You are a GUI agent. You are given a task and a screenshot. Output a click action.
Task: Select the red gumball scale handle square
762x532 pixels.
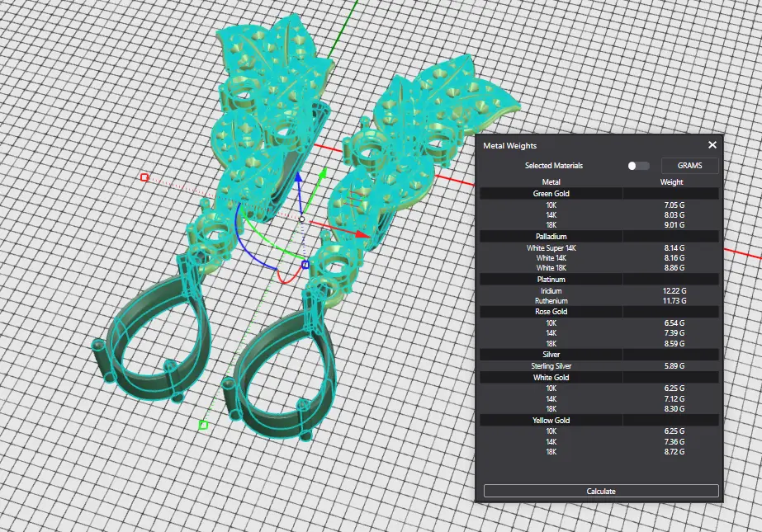pos(144,177)
